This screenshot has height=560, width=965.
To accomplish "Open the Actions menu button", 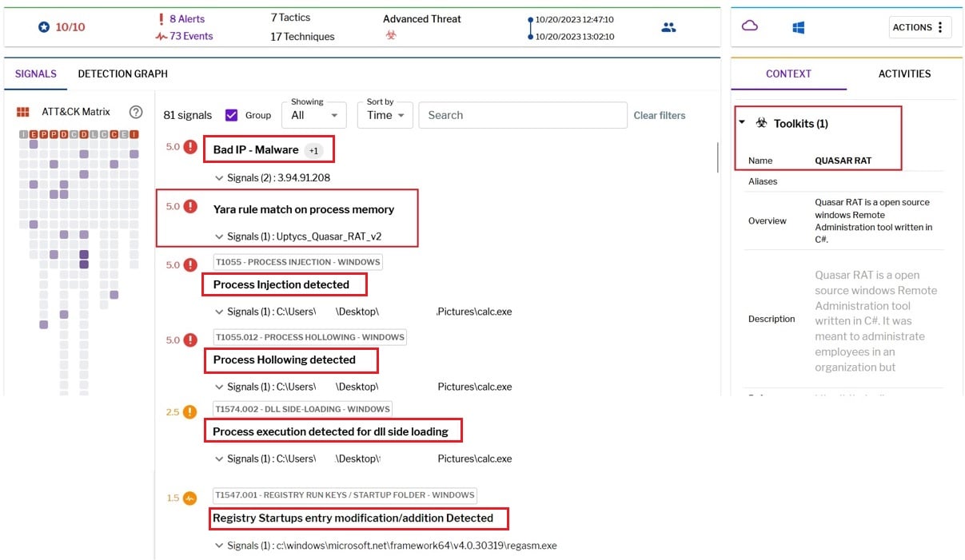I will 919,27.
